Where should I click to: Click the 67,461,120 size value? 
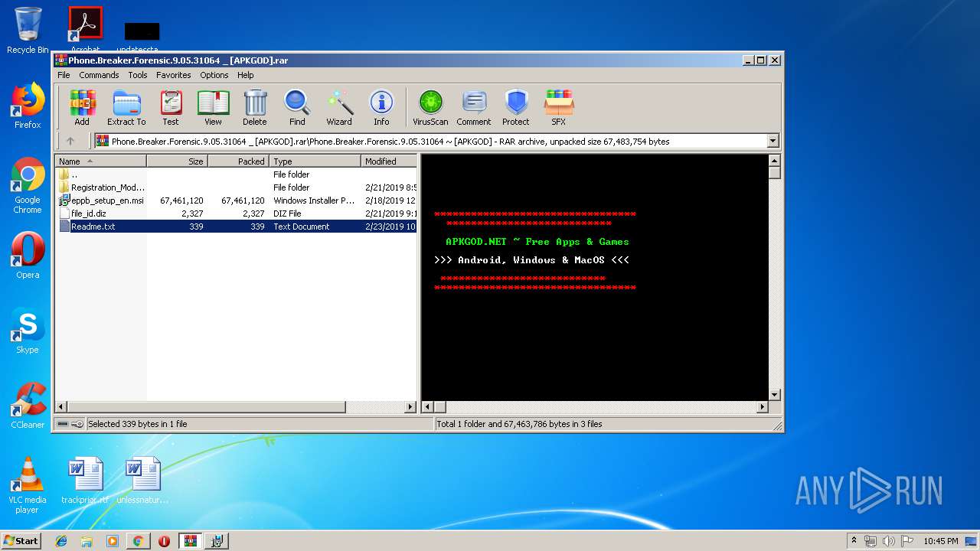(181, 201)
